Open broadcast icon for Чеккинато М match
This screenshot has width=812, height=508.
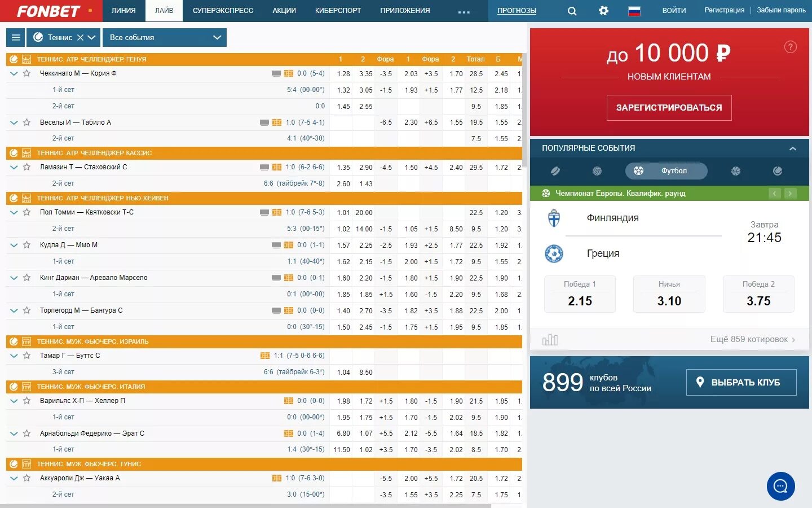276,73
